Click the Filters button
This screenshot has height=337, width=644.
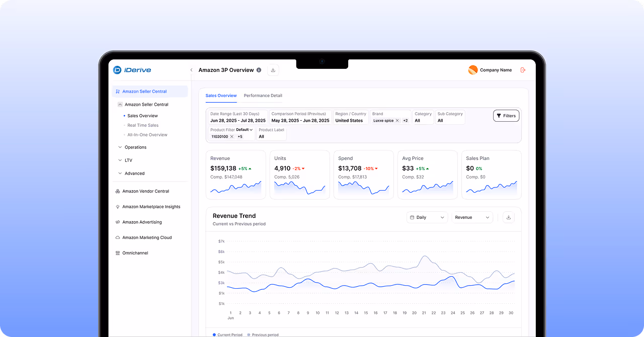(506, 116)
